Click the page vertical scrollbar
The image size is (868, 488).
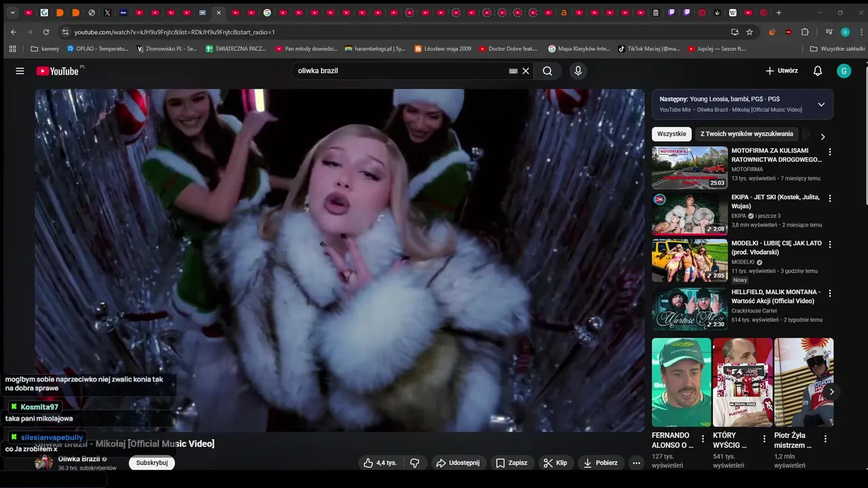[865, 136]
